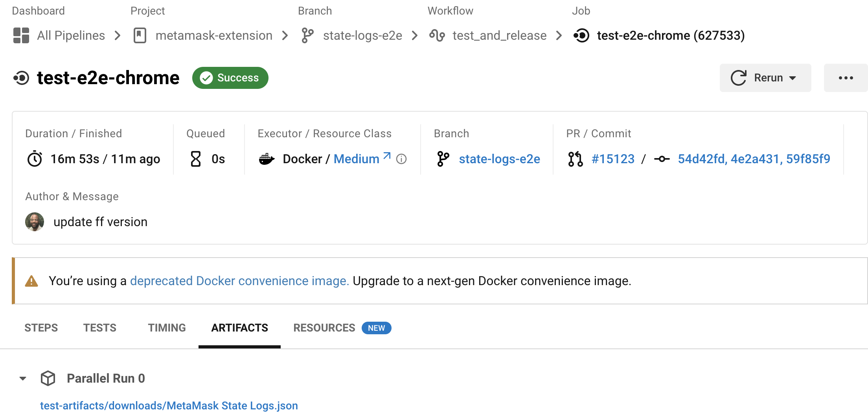
Task: Click the stopwatch duration icon
Action: tap(35, 159)
